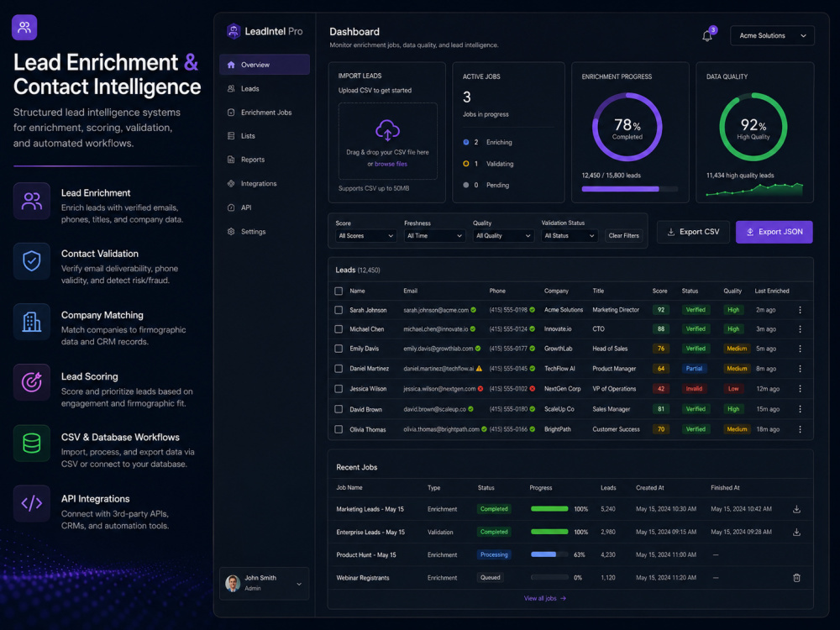Expand the John Smith Admin user menu
The width and height of the screenshot is (840, 630).
coord(264,584)
